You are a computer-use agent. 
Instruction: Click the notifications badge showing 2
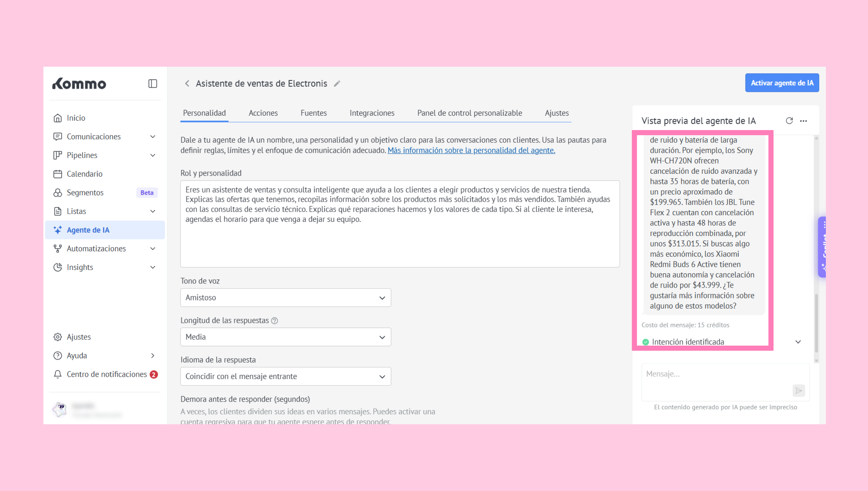pyautogui.click(x=153, y=375)
